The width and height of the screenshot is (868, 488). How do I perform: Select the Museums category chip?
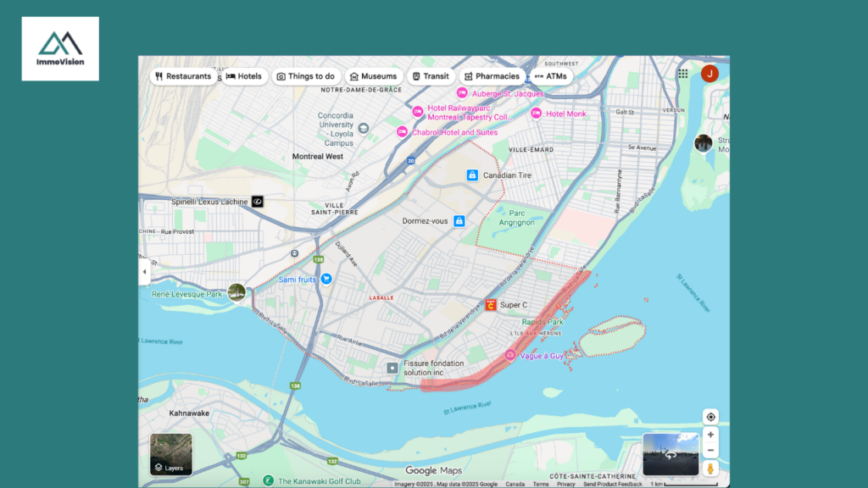(373, 76)
